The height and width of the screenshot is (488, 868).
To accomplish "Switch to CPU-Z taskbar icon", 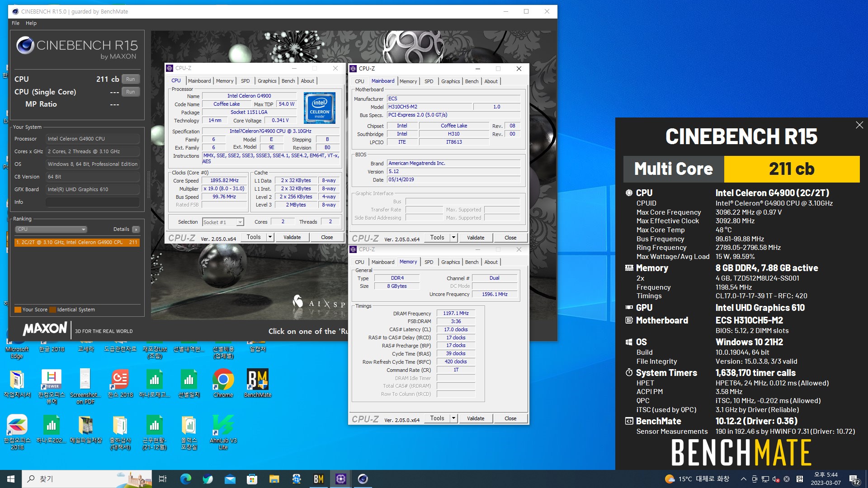I will 341,479.
